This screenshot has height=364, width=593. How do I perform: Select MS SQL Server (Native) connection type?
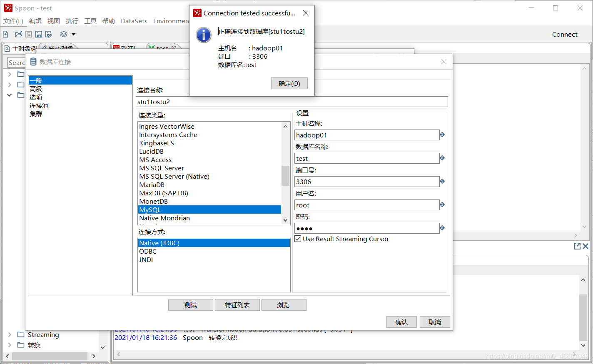(209, 176)
